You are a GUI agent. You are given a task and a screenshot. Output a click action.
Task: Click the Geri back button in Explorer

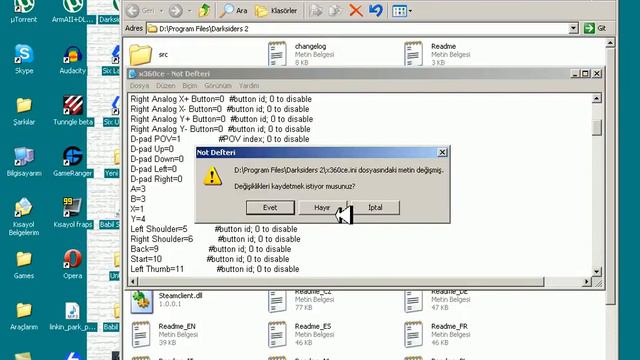(140, 11)
